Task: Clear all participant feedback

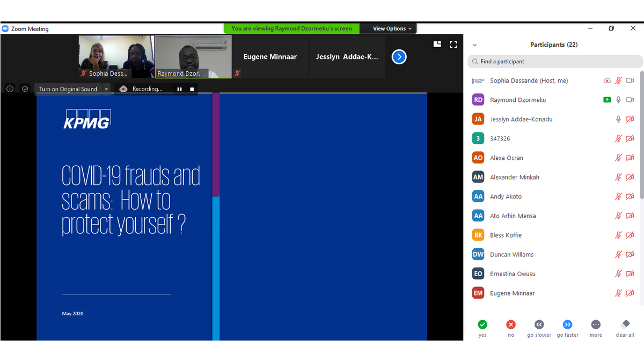Action: point(625,324)
